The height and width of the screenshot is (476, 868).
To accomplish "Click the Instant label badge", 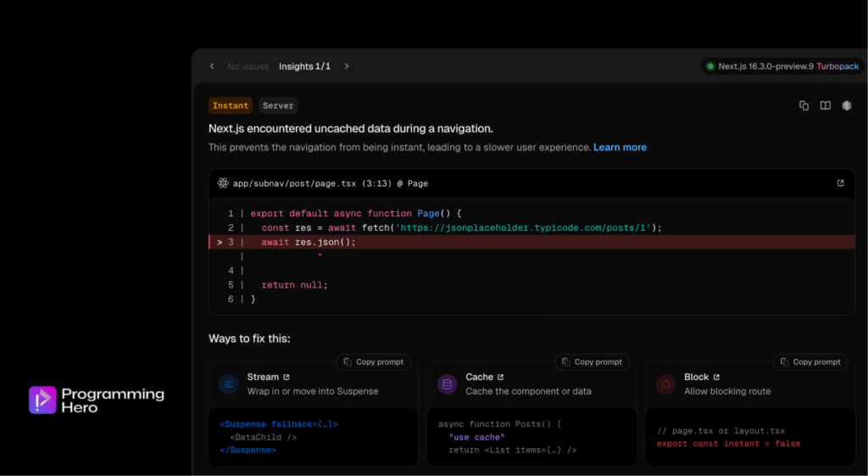I will (231, 106).
